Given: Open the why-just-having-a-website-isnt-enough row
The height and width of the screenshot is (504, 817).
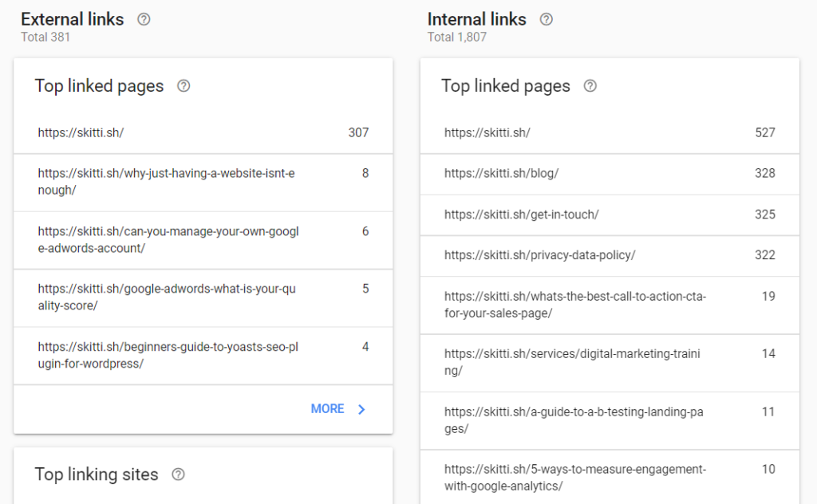Looking at the screenshot, I should point(203,183).
